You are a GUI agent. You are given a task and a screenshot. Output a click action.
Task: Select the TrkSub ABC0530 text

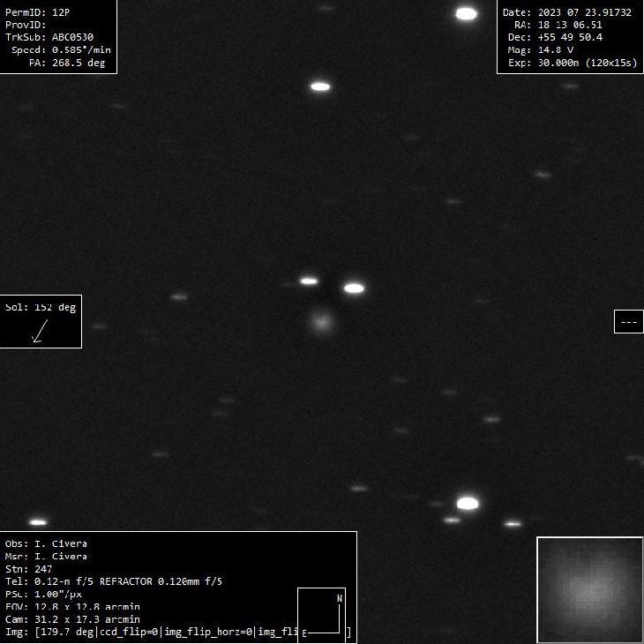coord(49,38)
